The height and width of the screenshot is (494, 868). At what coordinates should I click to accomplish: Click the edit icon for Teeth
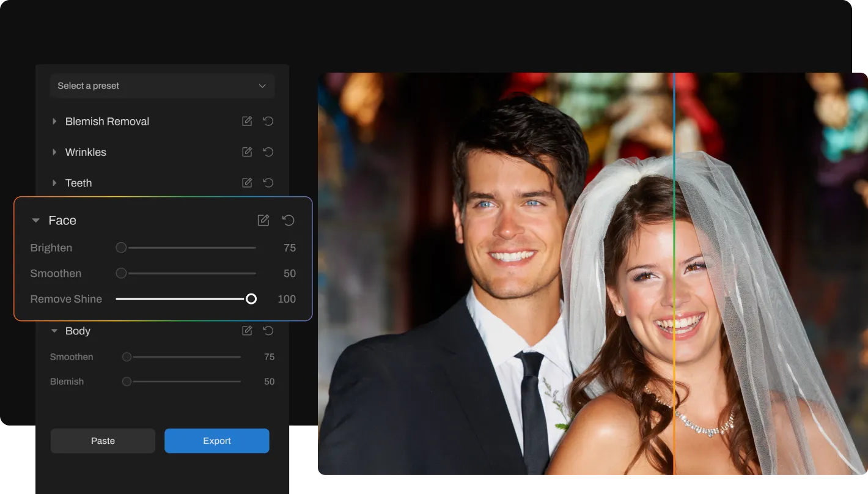click(x=247, y=183)
